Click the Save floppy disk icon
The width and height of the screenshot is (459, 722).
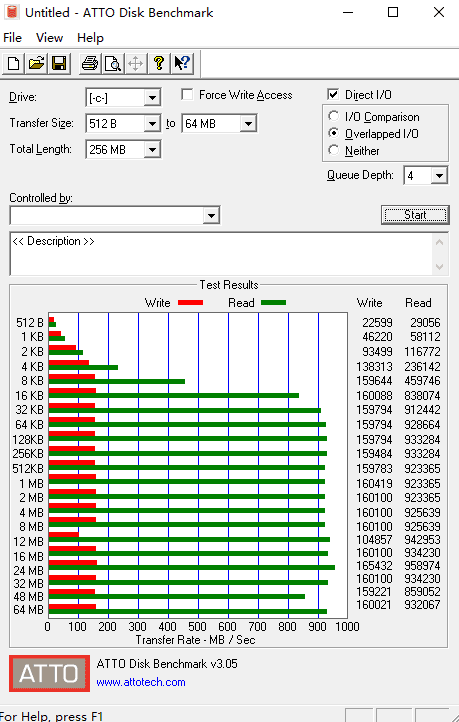click(59, 63)
